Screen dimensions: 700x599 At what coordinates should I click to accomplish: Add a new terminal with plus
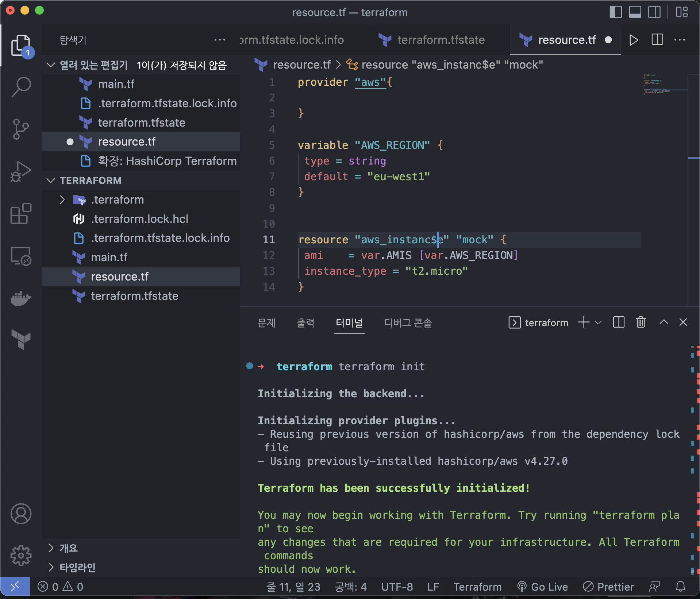[x=584, y=322]
